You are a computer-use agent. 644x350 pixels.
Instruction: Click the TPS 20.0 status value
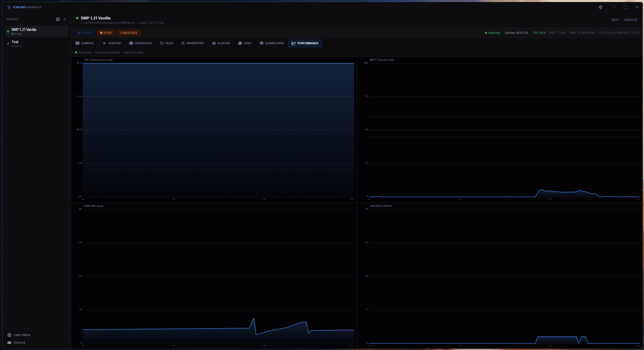tap(539, 33)
